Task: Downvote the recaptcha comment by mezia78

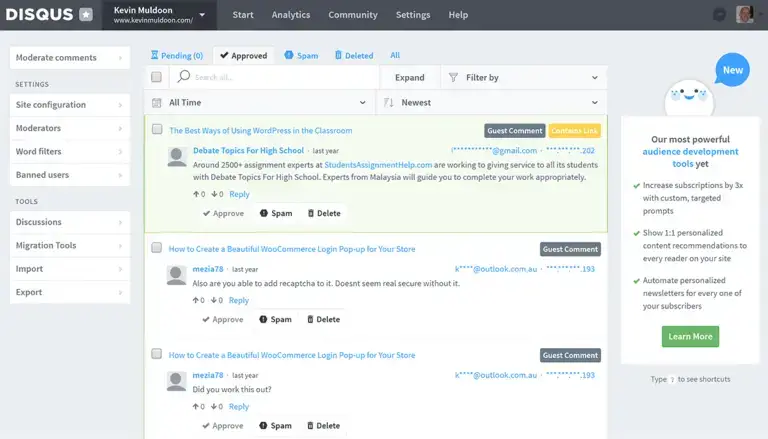Action: pos(216,300)
